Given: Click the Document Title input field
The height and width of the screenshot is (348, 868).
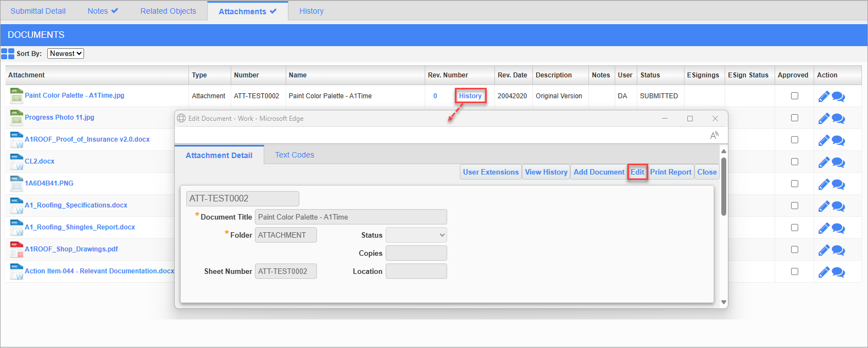Looking at the screenshot, I should point(351,217).
